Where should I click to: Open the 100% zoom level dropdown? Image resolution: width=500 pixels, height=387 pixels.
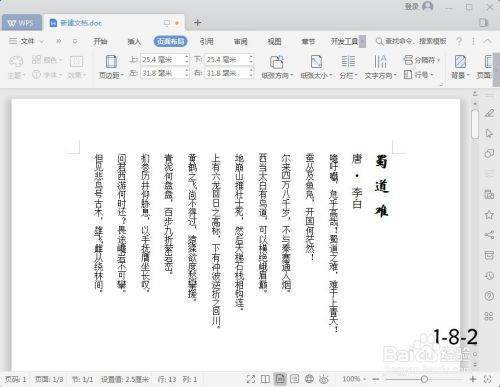pos(354,379)
